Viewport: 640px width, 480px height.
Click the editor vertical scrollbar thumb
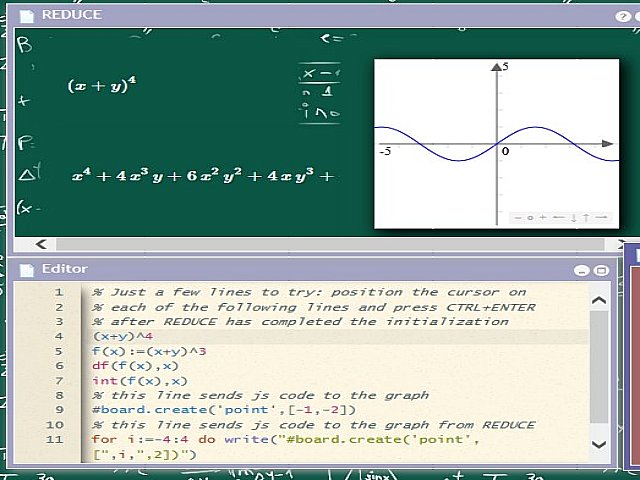pos(599,367)
